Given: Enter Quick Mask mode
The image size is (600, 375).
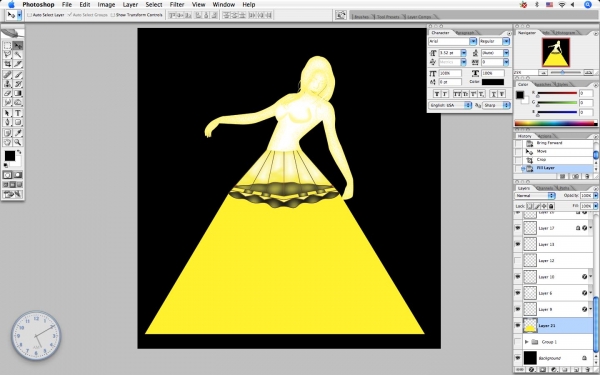Looking at the screenshot, I should [18, 175].
